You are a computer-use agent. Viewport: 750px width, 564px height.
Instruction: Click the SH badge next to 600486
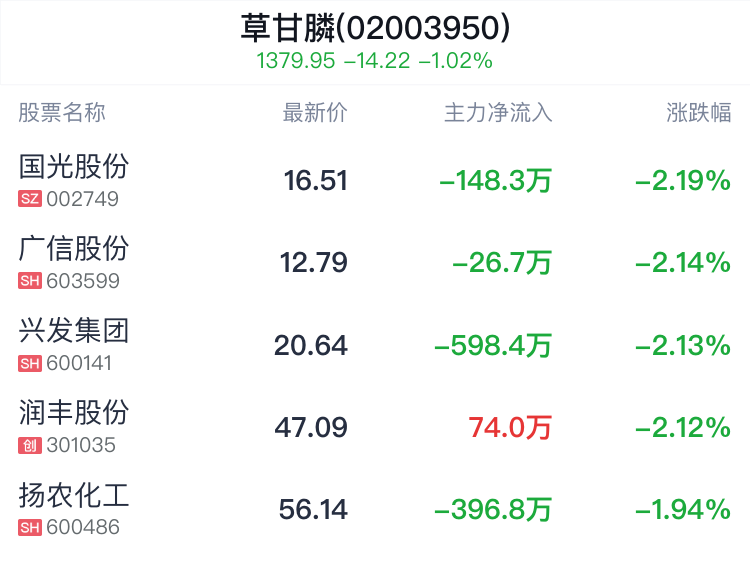30,527
